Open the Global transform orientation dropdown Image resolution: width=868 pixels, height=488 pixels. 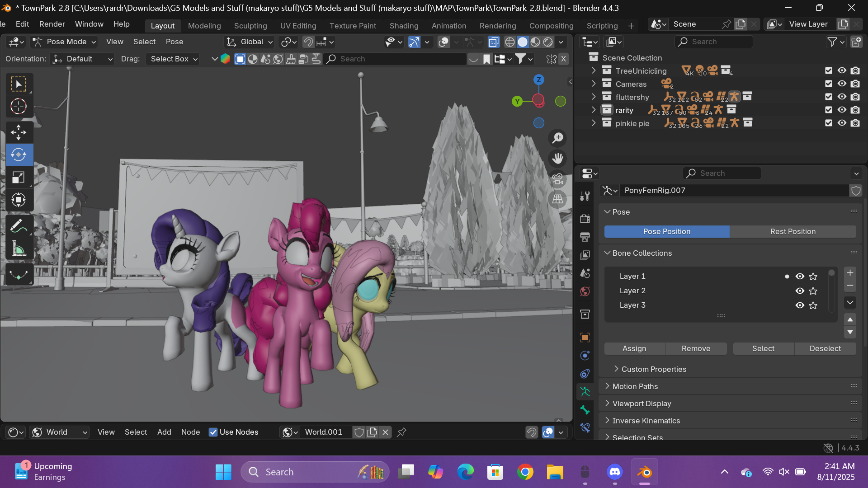[250, 42]
